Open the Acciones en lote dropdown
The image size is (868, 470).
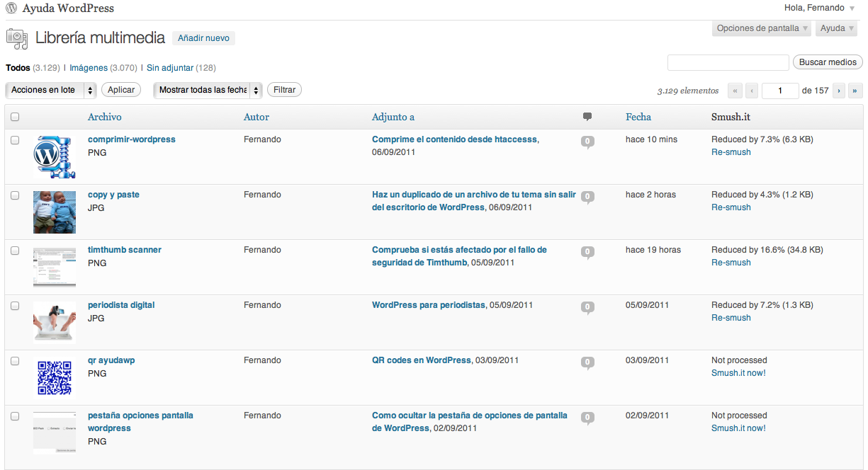(51, 90)
